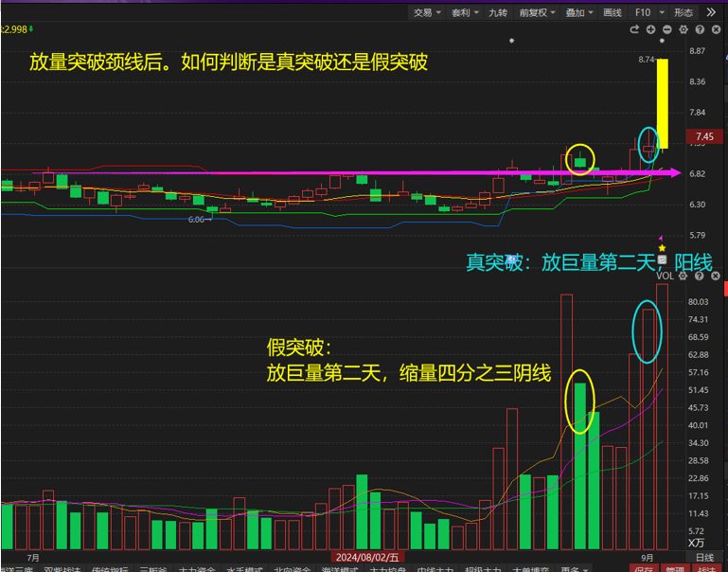Switch to 主力资金 indicator tab
Image resolution: width=728 pixels, height=572 pixels.
pyautogui.click(x=197, y=569)
